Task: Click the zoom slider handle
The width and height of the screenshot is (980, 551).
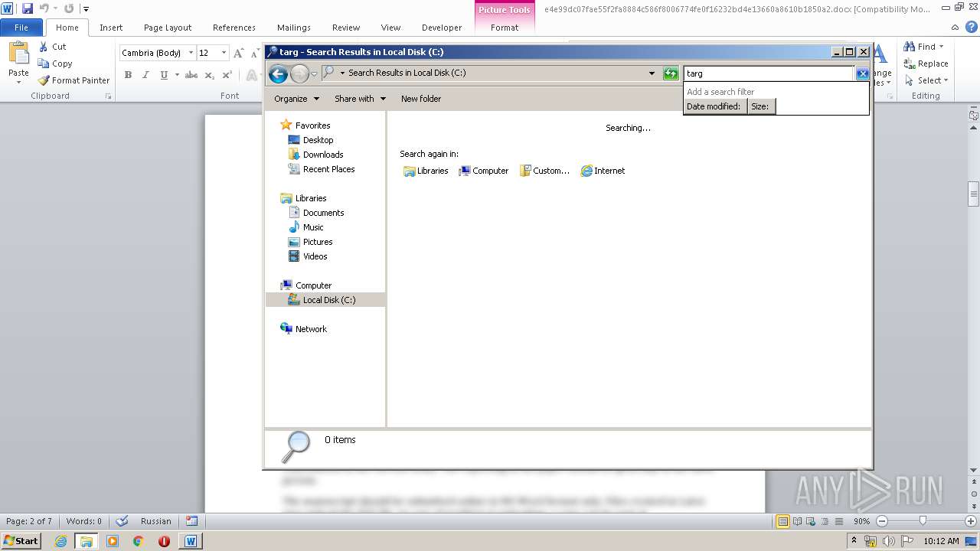Action: point(923,521)
